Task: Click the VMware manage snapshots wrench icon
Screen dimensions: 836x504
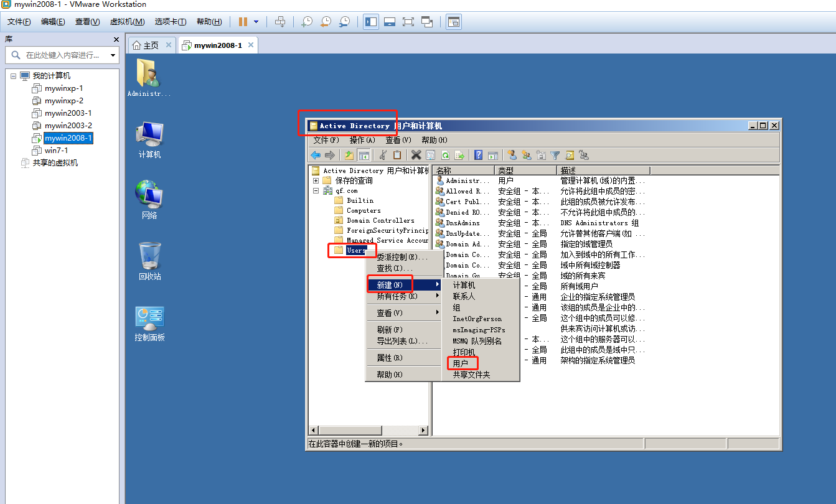Action: click(x=344, y=21)
